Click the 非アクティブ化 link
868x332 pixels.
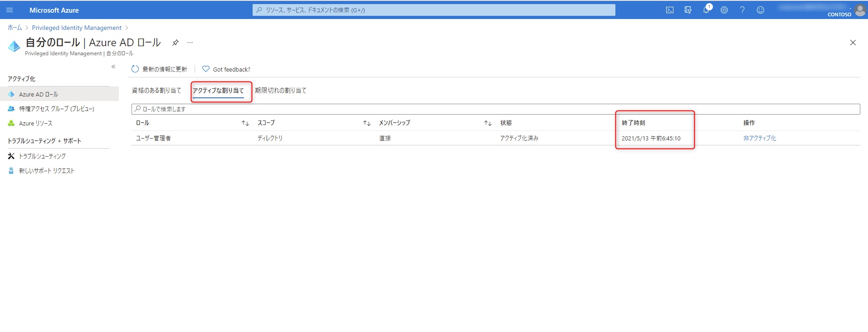(760, 139)
